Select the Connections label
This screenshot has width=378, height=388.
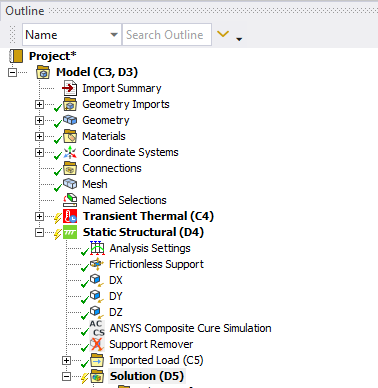(x=112, y=168)
